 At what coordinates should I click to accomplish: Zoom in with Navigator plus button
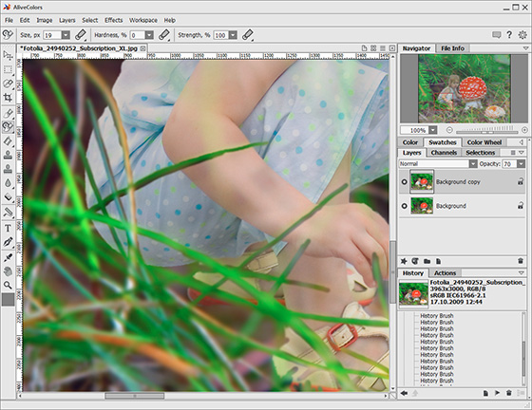click(x=524, y=130)
